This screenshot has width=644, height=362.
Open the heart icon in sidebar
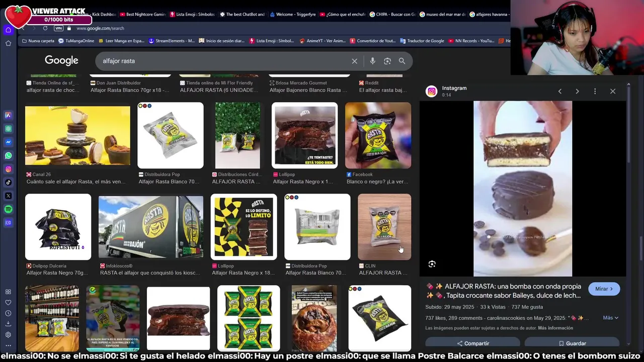pyautogui.click(x=8, y=303)
